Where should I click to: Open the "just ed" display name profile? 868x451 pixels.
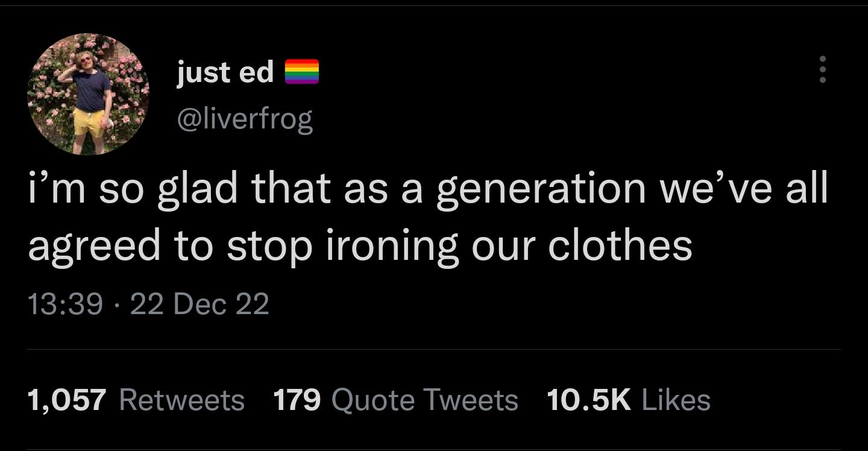pos(225,72)
